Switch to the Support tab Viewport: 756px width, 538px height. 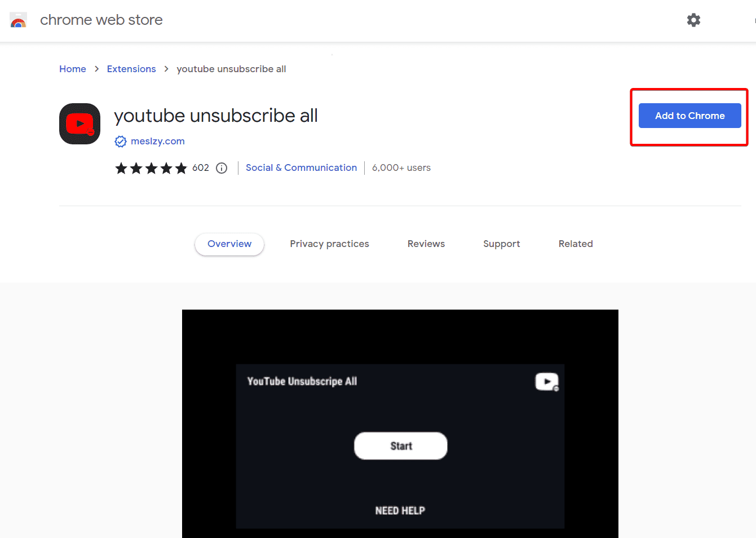502,244
